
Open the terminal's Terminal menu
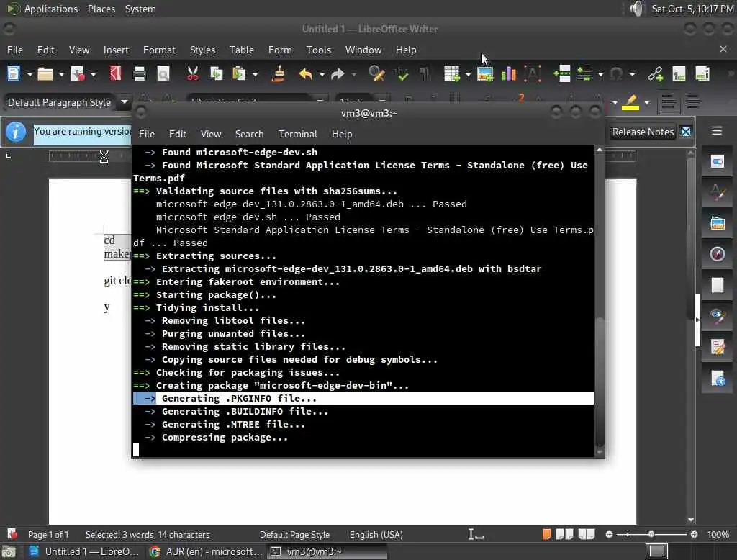pos(297,134)
